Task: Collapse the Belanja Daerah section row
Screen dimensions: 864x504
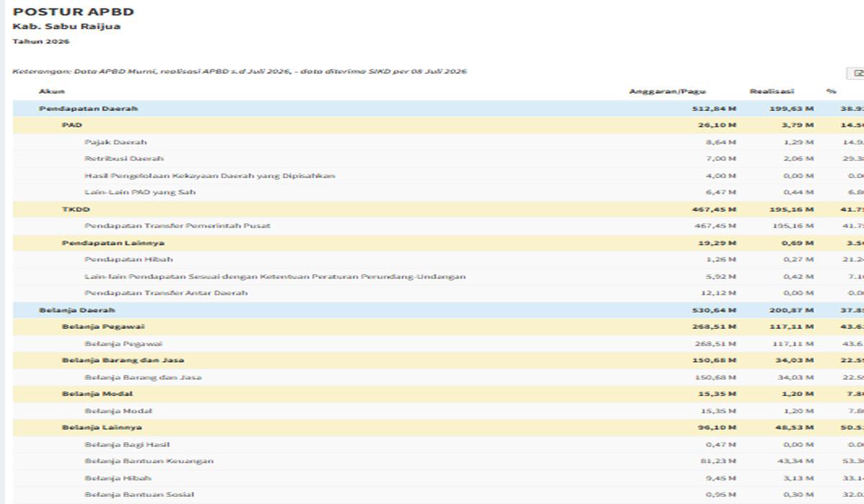Action: 438,310
